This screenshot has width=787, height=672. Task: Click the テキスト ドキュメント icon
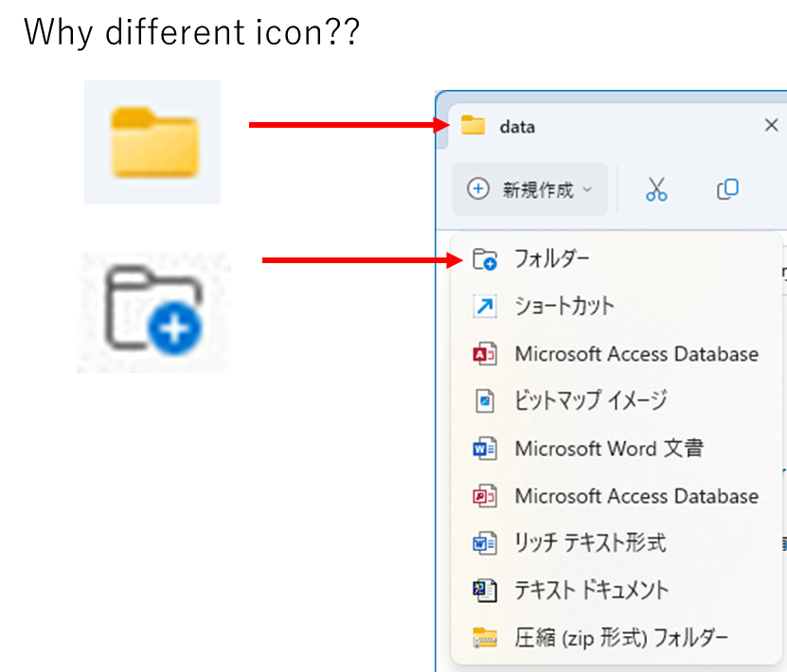tap(484, 591)
